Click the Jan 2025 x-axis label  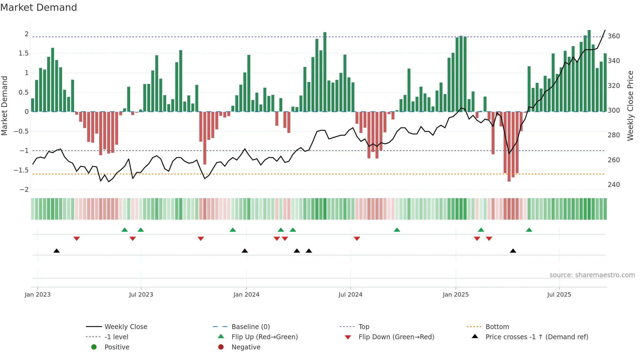coord(456,294)
